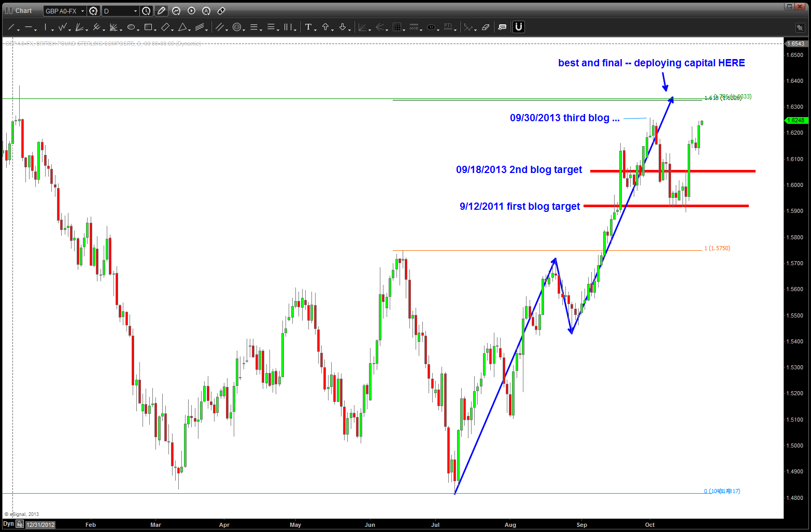Viewport: 811px width, 532px height.
Task: Pick the rectangle shape tool
Action: [148, 27]
